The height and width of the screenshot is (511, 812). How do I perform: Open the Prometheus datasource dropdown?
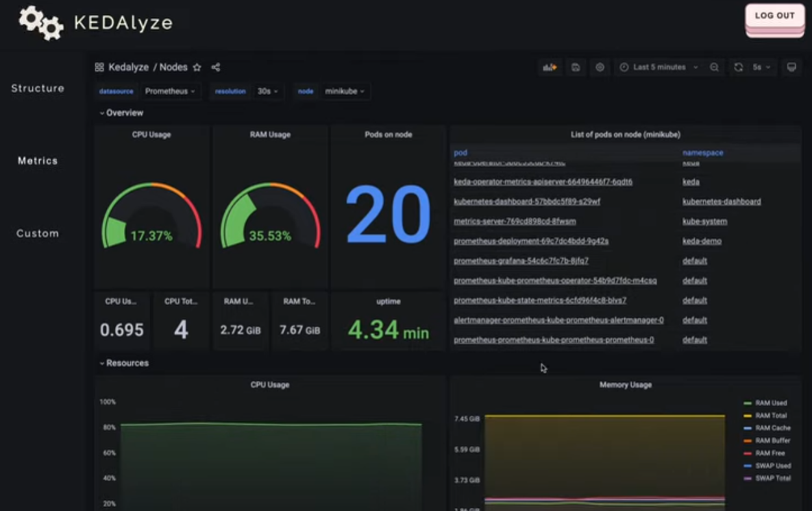click(170, 91)
